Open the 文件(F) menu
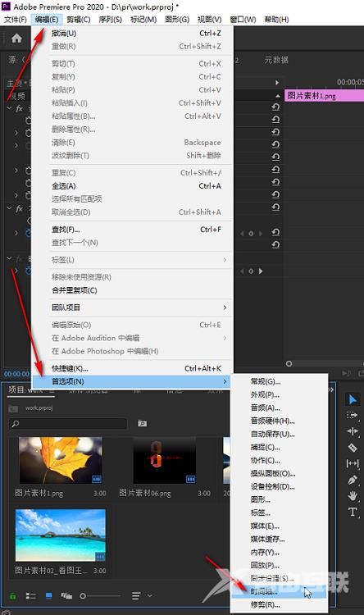Viewport: 364px width, 615px height. coord(16,19)
